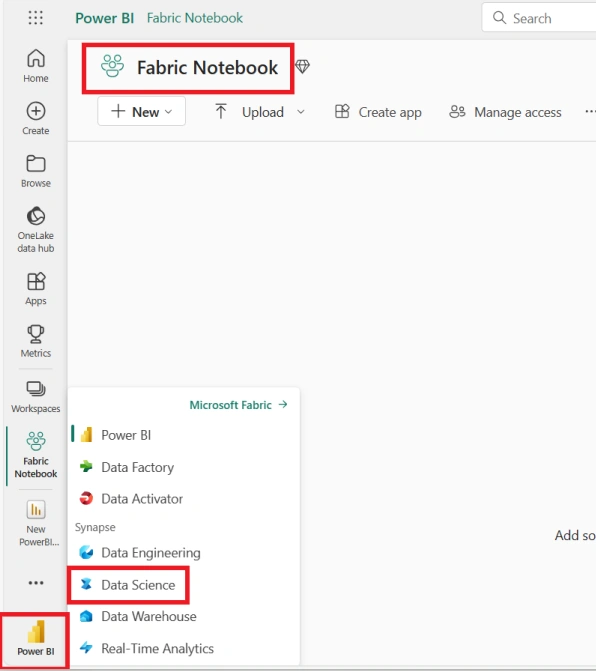Go to Home in the sidebar

36,65
